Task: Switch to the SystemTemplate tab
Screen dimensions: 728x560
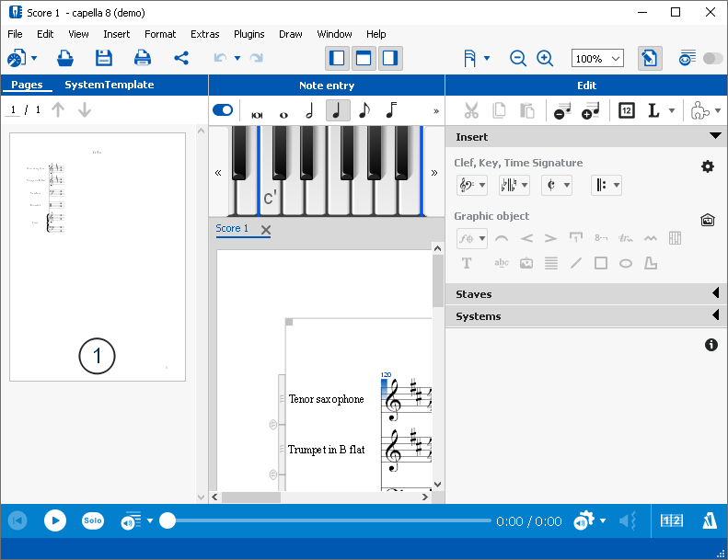Action: click(x=109, y=85)
